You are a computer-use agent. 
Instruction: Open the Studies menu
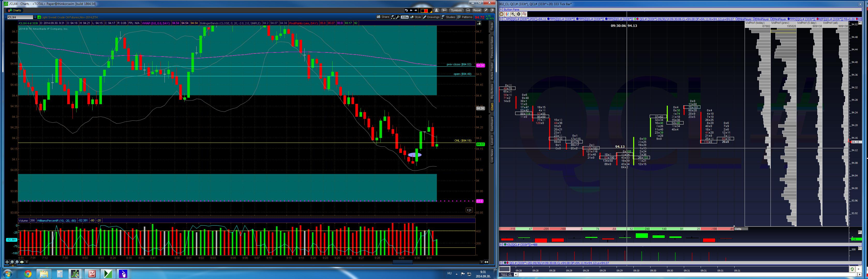click(x=448, y=17)
